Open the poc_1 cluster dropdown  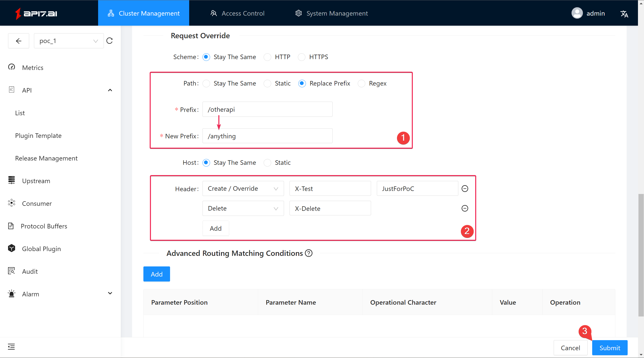coord(69,41)
